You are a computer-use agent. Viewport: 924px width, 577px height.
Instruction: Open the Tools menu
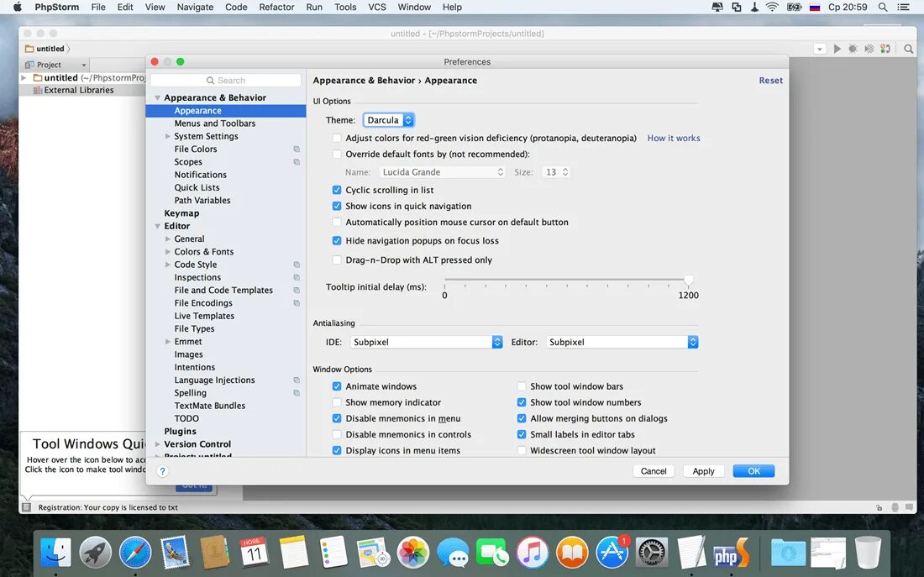[x=344, y=7]
